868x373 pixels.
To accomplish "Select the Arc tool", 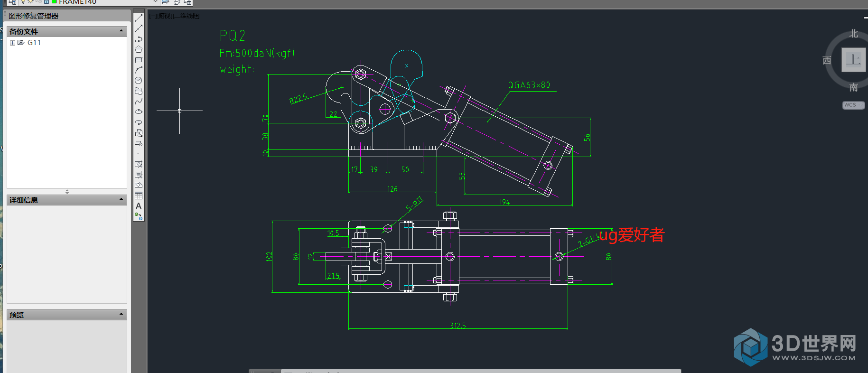I will coord(139,70).
